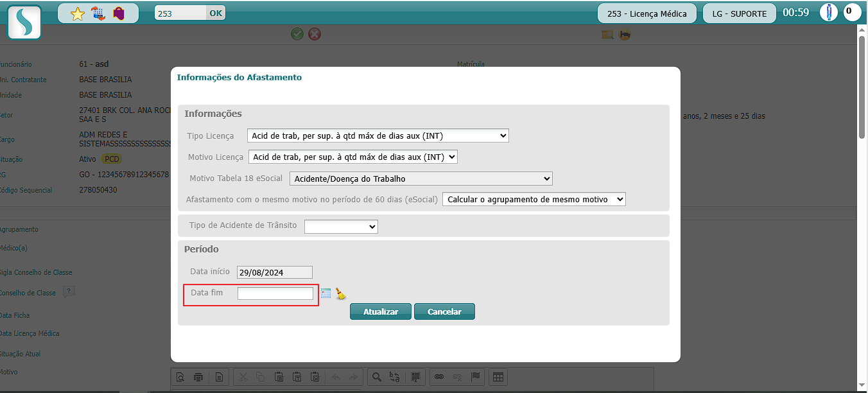
Task: Click the redo arrow icon
Action: coord(353,377)
